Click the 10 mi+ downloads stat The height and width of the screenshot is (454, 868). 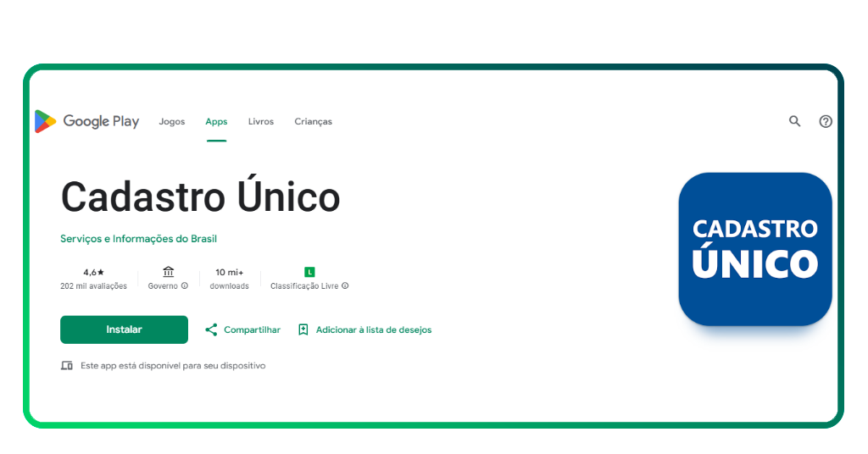coord(229,272)
